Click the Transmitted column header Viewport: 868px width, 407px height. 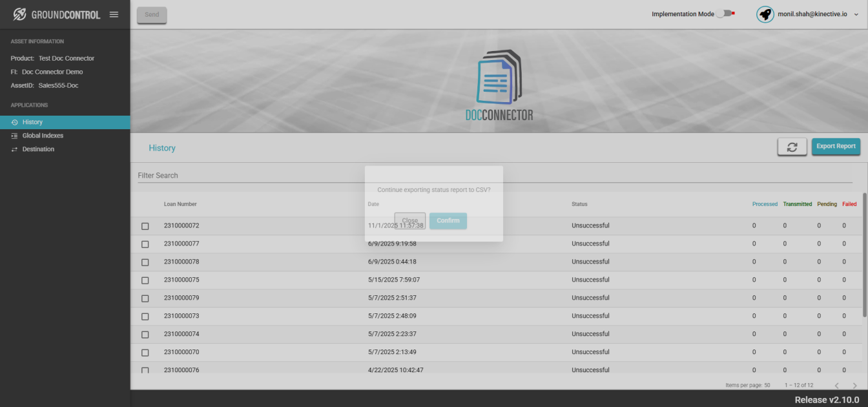tap(798, 204)
